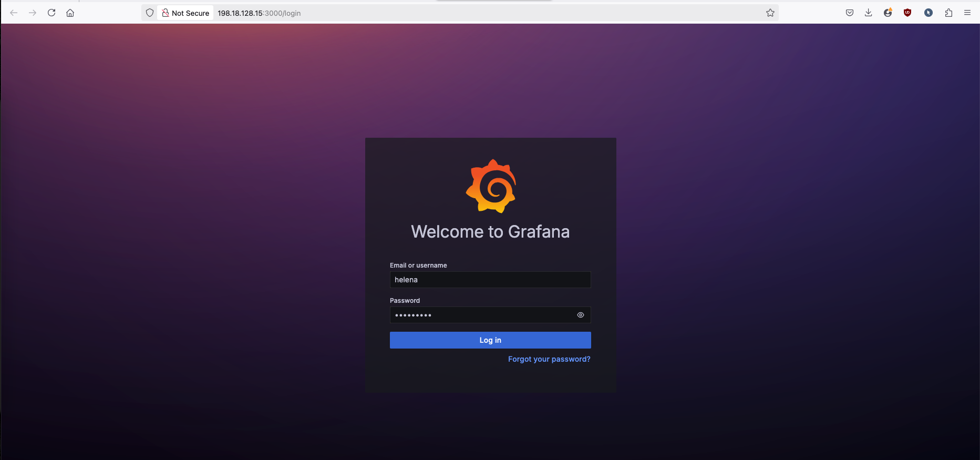Click the address bar URL text
This screenshot has height=460, width=980.
[259, 13]
